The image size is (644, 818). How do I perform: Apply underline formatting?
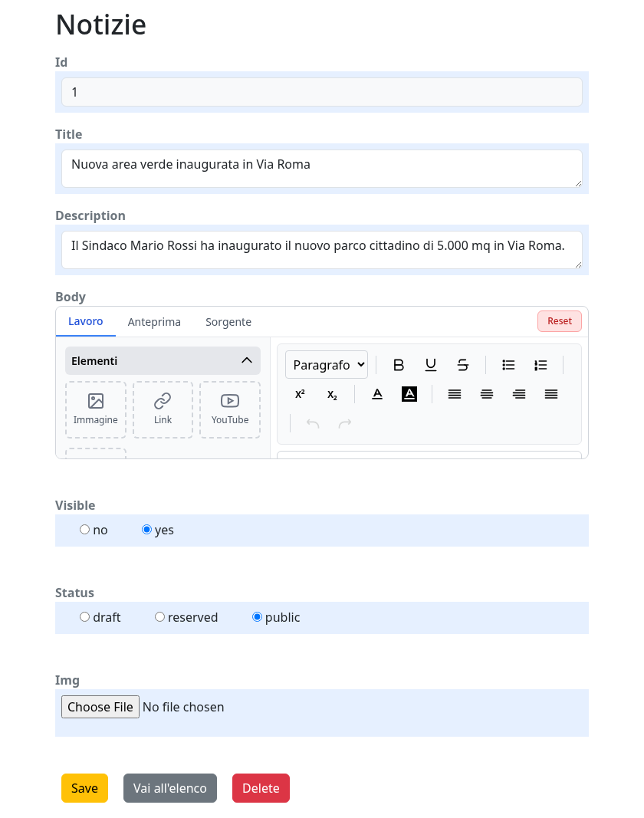pyautogui.click(x=431, y=365)
